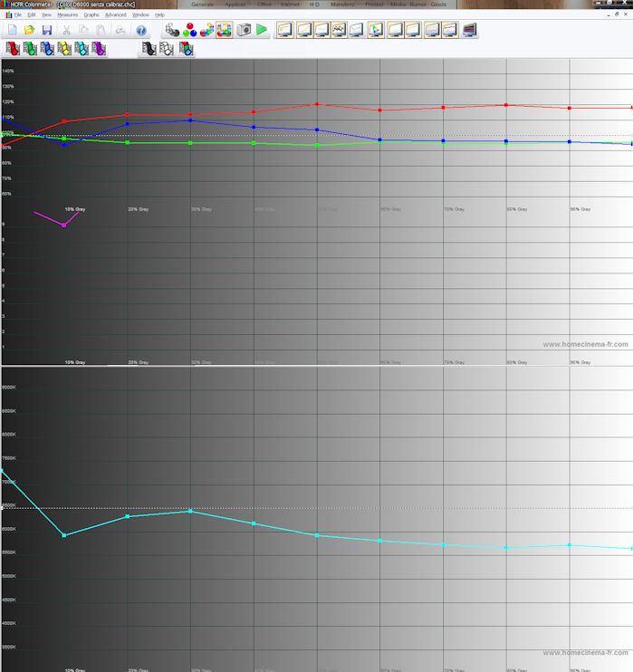Select red curve peak point at 50% gray
The height and width of the screenshot is (672, 633).
point(317,104)
